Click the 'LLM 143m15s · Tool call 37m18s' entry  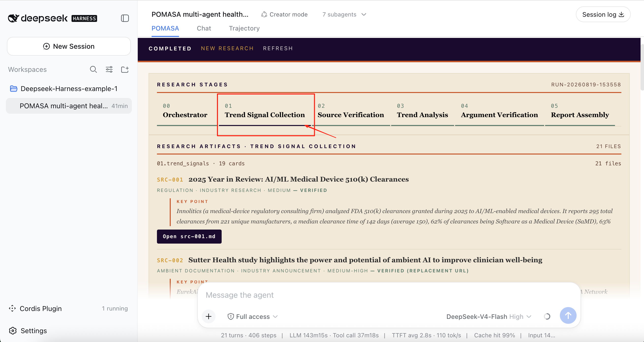tap(334, 335)
